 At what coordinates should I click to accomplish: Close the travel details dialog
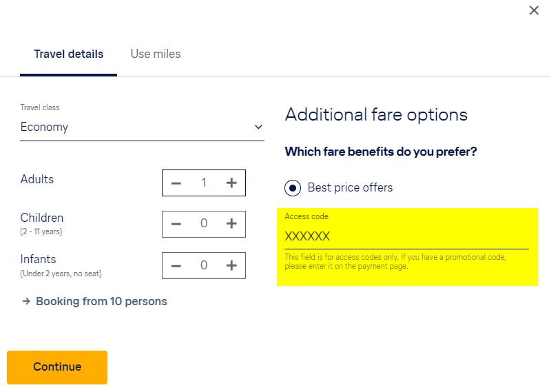click(x=534, y=10)
